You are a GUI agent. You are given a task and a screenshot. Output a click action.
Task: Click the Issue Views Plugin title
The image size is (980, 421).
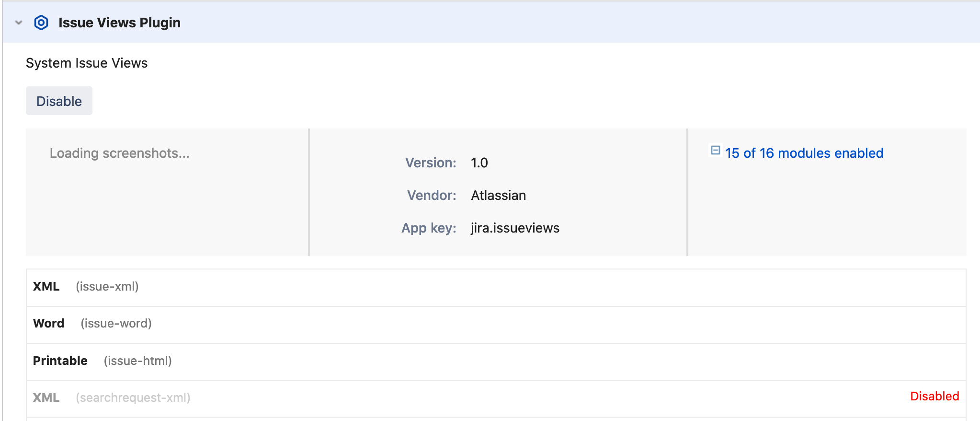119,23
